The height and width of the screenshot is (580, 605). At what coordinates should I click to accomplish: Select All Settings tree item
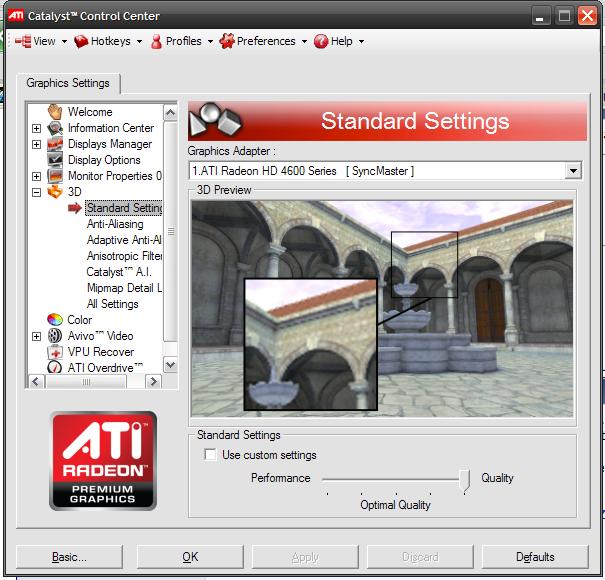point(113,304)
